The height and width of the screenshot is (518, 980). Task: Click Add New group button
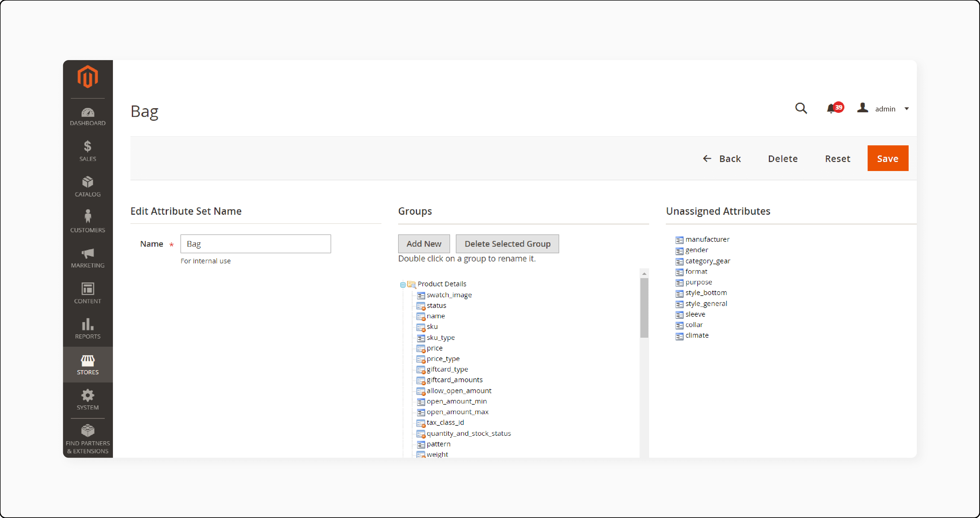(x=424, y=244)
